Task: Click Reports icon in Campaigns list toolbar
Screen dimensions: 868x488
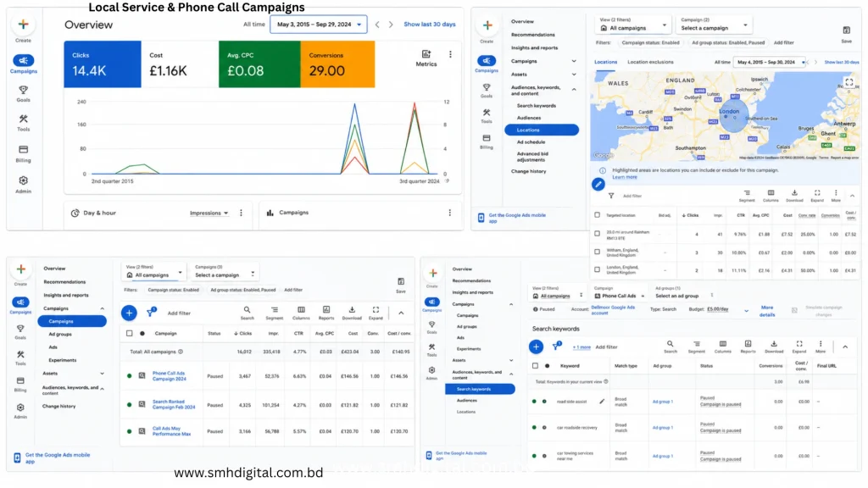Action: (326, 310)
